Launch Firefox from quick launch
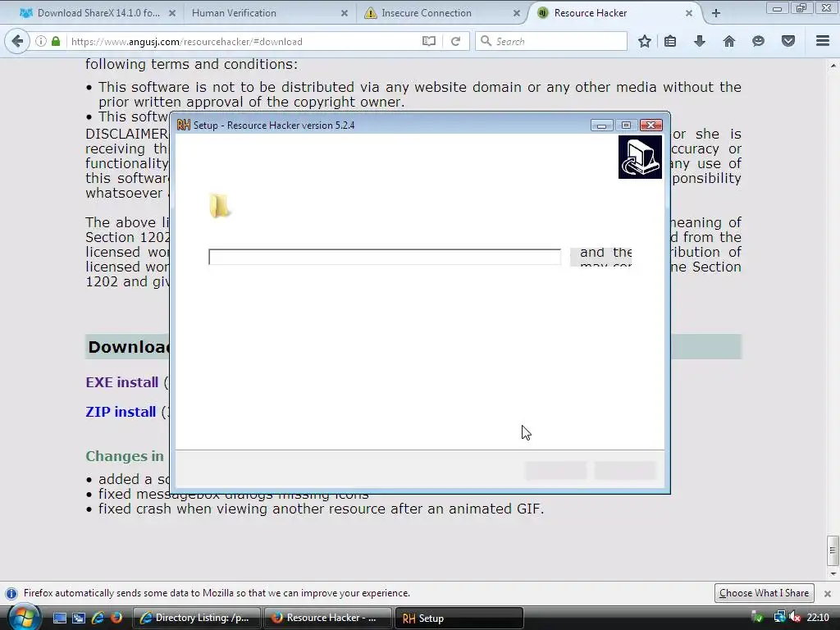This screenshot has height=630, width=840. 116,618
